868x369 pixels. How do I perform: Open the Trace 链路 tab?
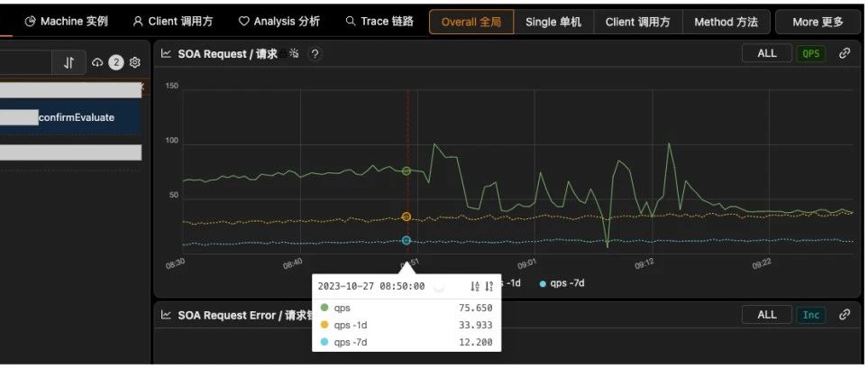click(x=379, y=21)
